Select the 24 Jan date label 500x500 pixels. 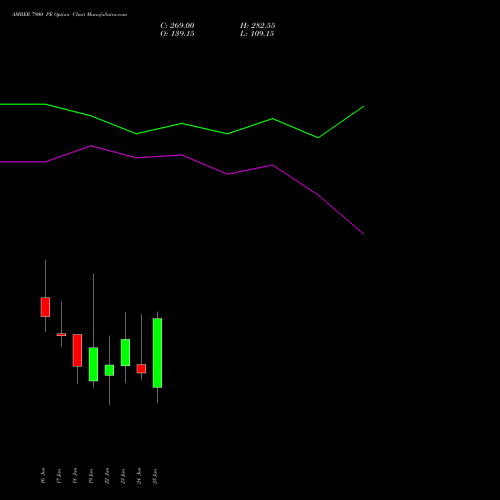click(x=139, y=475)
